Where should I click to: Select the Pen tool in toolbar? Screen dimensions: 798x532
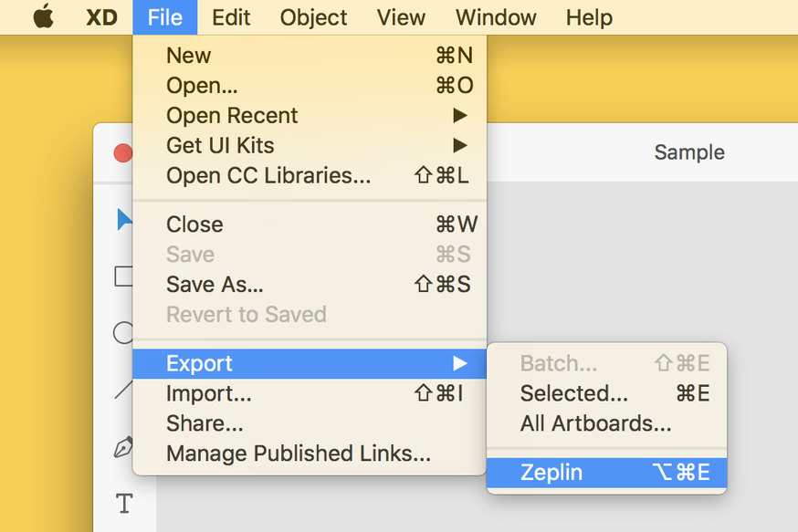pos(123,447)
